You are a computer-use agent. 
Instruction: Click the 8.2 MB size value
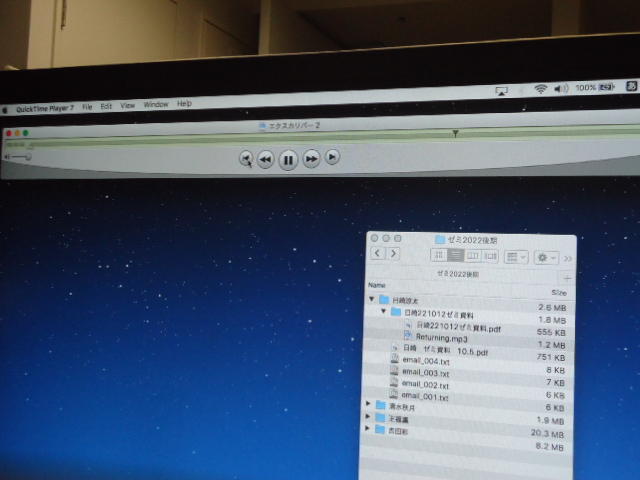click(x=549, y=447)
